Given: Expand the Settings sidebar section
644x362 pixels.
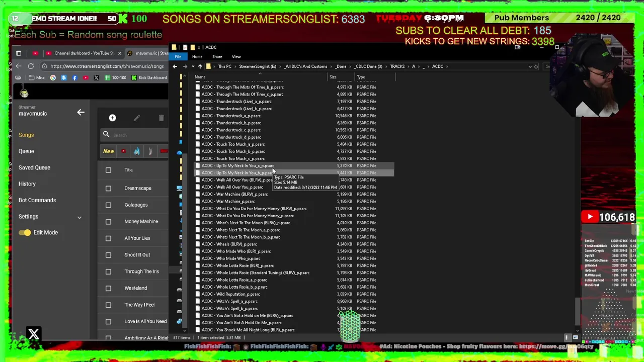Looking at the screenshot, I should (x=49, y=216).
